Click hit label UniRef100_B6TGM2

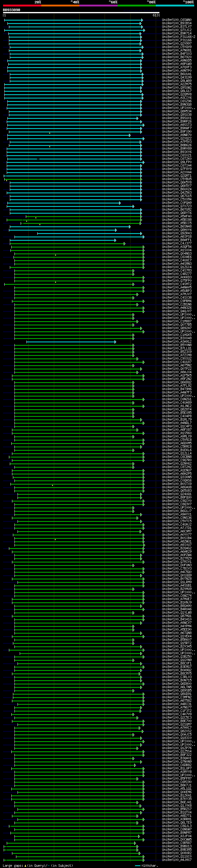(x=177, y=210)
